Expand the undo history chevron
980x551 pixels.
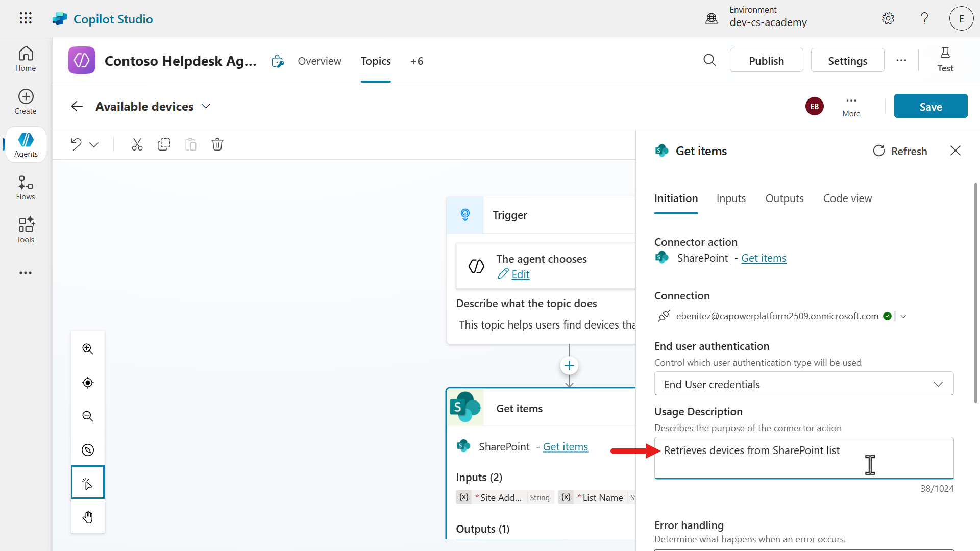pyautogui.click(x=94, y=145)
